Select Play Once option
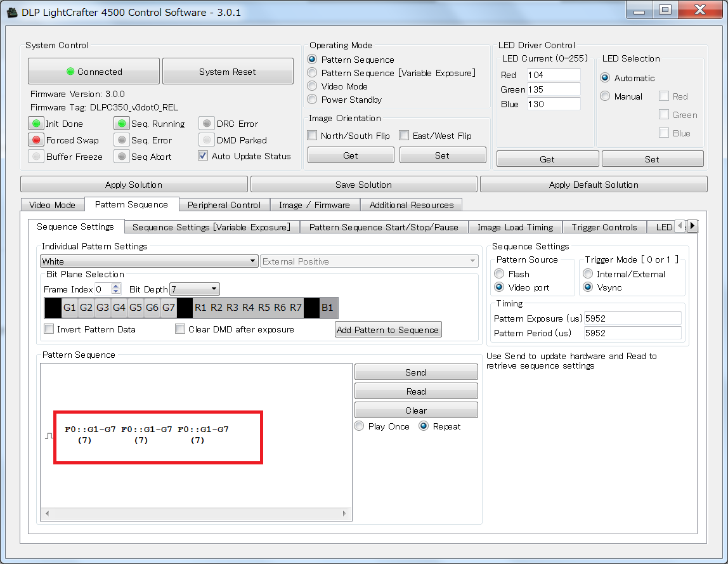 (359, 426)
